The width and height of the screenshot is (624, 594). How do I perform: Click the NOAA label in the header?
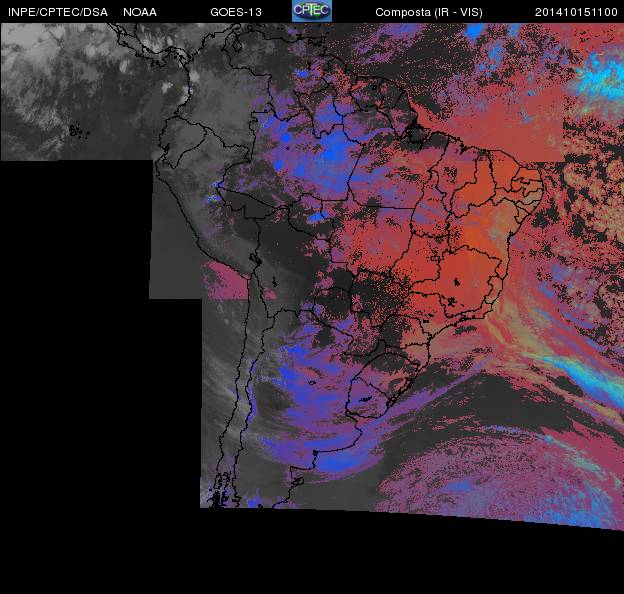click(x=140, y=12)
